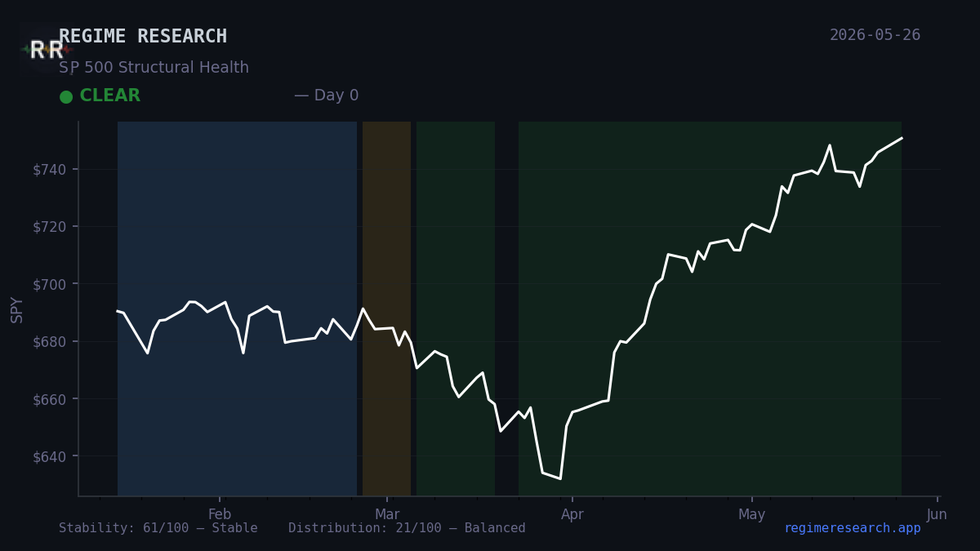Click the Jun x-axis label

[937, 514]
